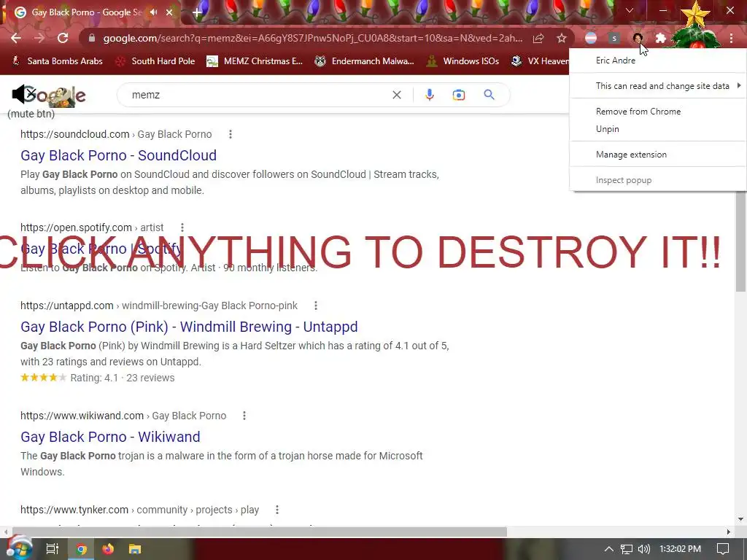Image resolution: width=747 pixels, height=560 pixels.
Task: Open the SoundCloud result title link
Action: (118, 155)
